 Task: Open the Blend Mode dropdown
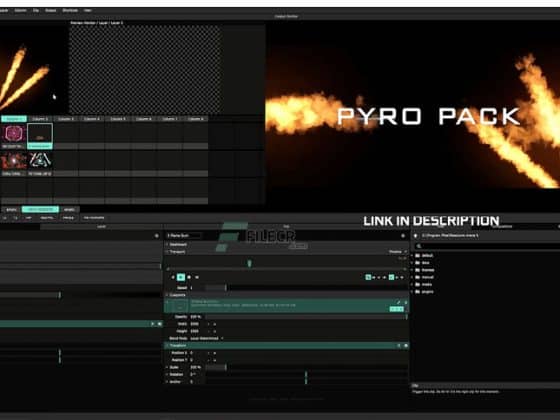(x=207, y=339)
